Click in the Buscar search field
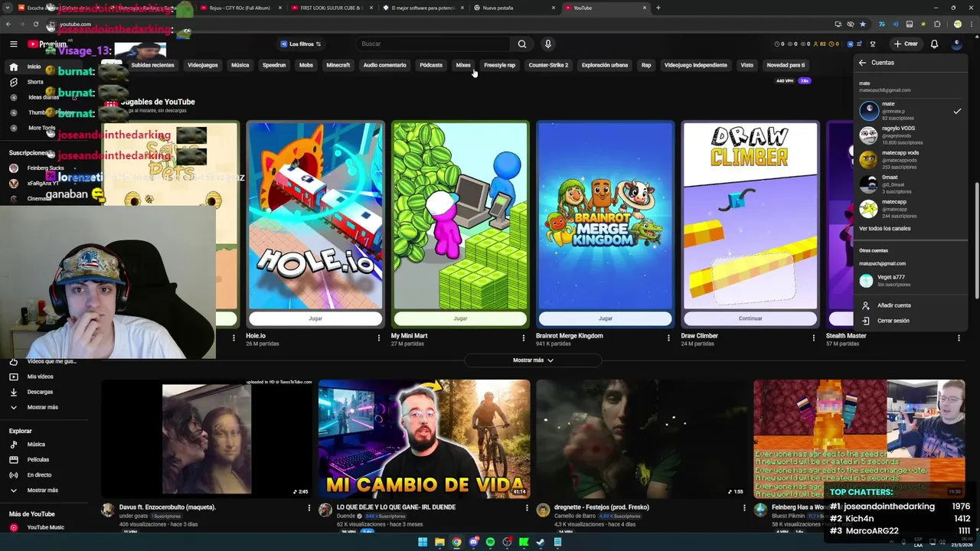Screen dimensions: 980x551 pos(433,44)
